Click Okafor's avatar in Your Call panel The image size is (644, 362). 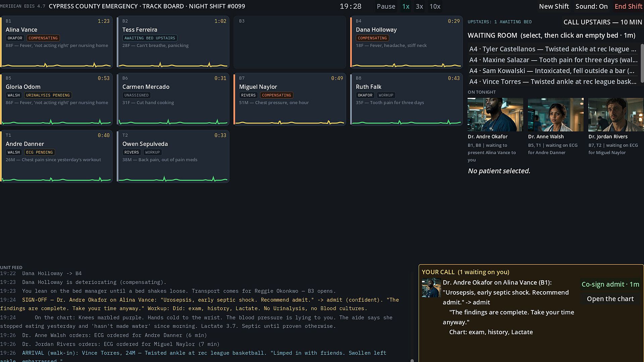point(431,288)
